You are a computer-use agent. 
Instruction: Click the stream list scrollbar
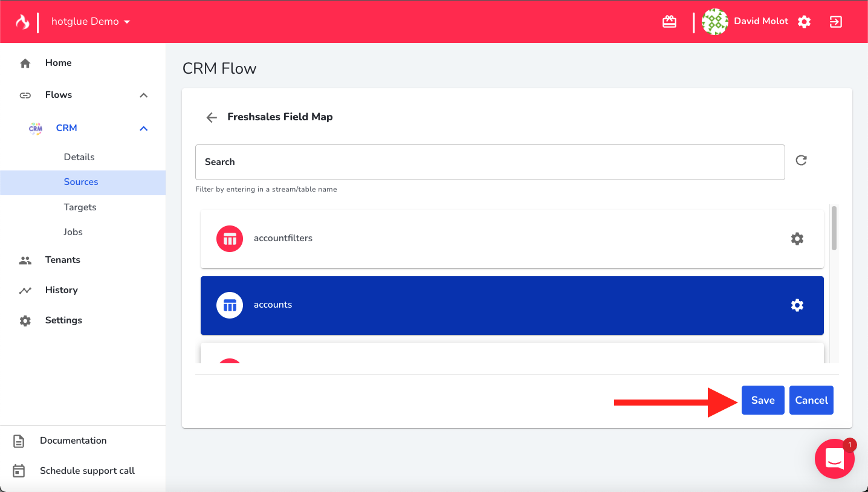(x=834, y=228)
